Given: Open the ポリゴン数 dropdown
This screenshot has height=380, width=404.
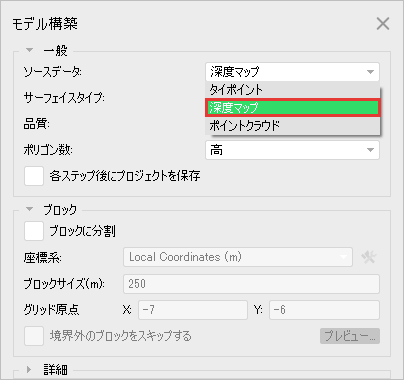Looking at the screenshot, I should [x=292, y=150].
